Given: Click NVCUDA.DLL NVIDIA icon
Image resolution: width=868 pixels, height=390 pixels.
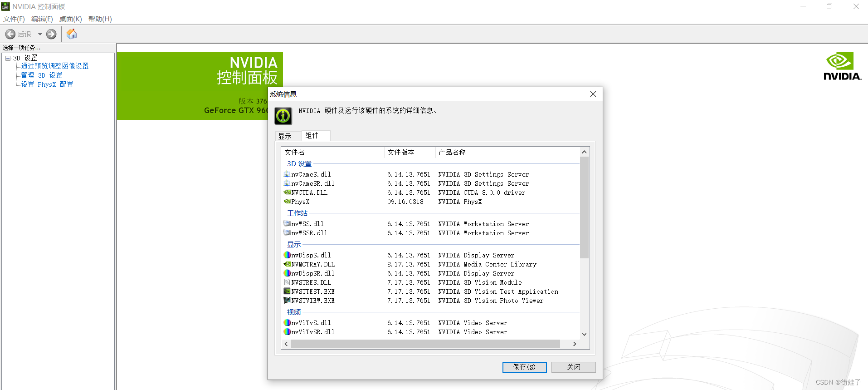Looking at the screenshot, I should (287, 193).
